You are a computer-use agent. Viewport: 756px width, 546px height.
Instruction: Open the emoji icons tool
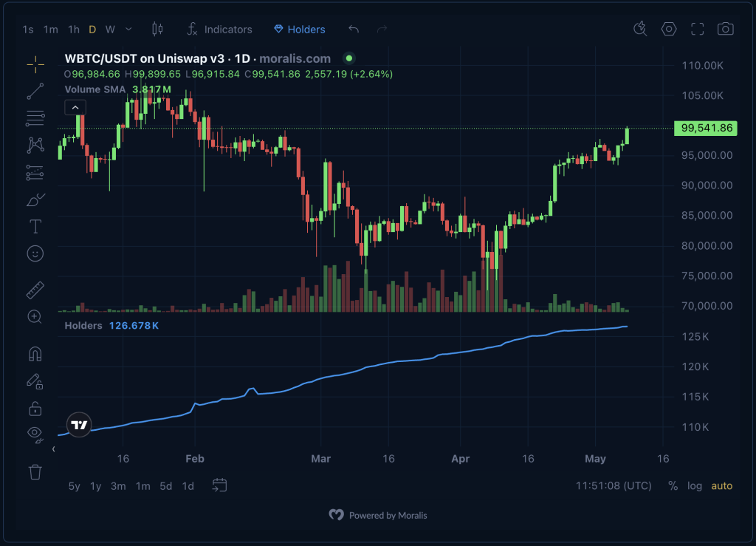35,253
